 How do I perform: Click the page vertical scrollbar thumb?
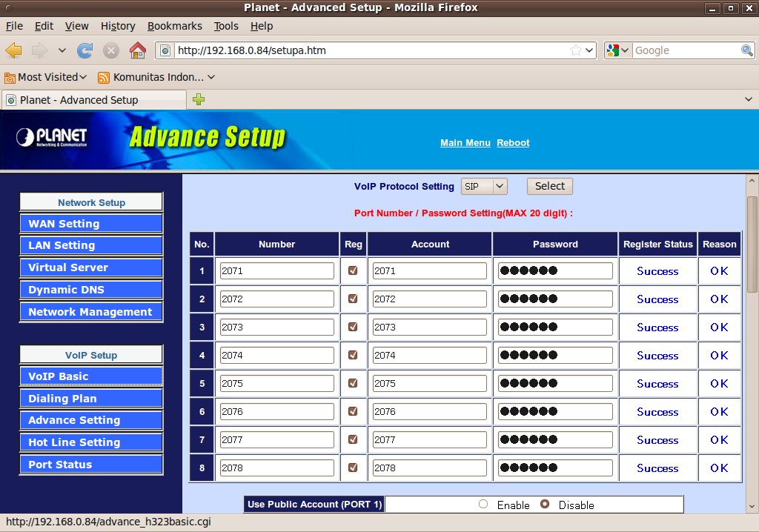pos(752,245)
